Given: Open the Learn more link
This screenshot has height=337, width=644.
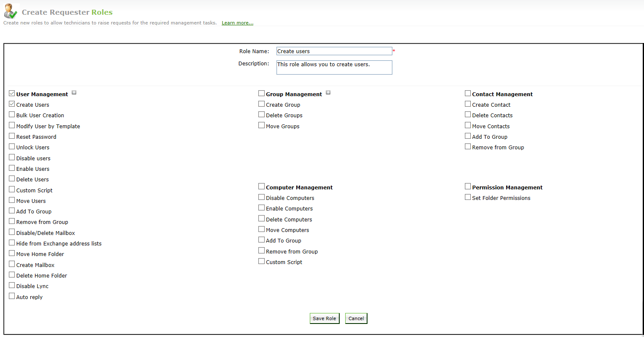Looking at the screenshot, I should 238,23.
